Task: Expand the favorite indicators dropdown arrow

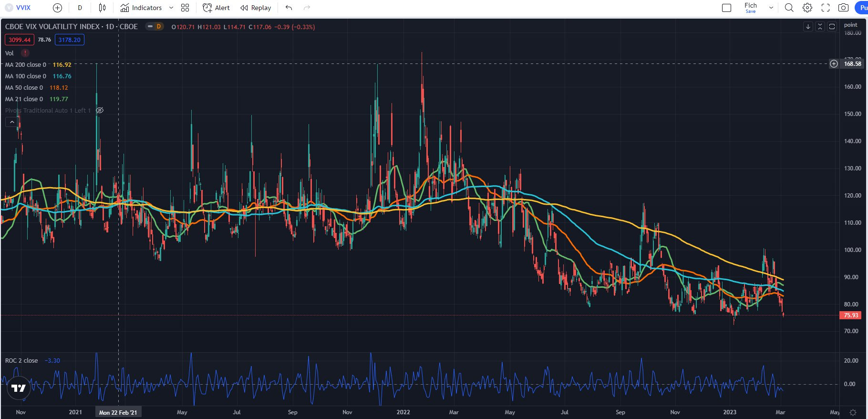Action: 171,8
